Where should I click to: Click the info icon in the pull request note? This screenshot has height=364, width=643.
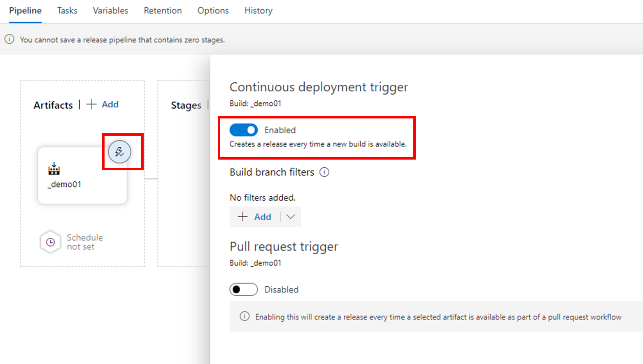point(245,316)
